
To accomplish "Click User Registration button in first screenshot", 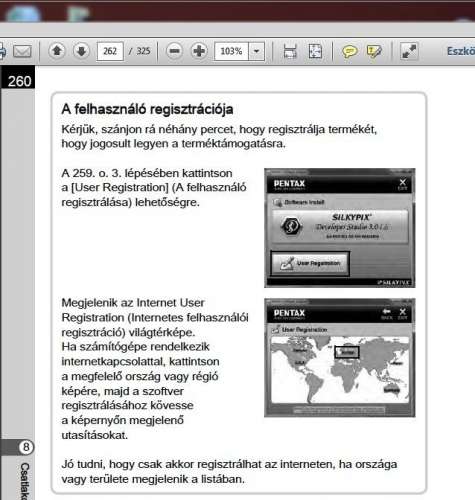I will tap(310, 264).
